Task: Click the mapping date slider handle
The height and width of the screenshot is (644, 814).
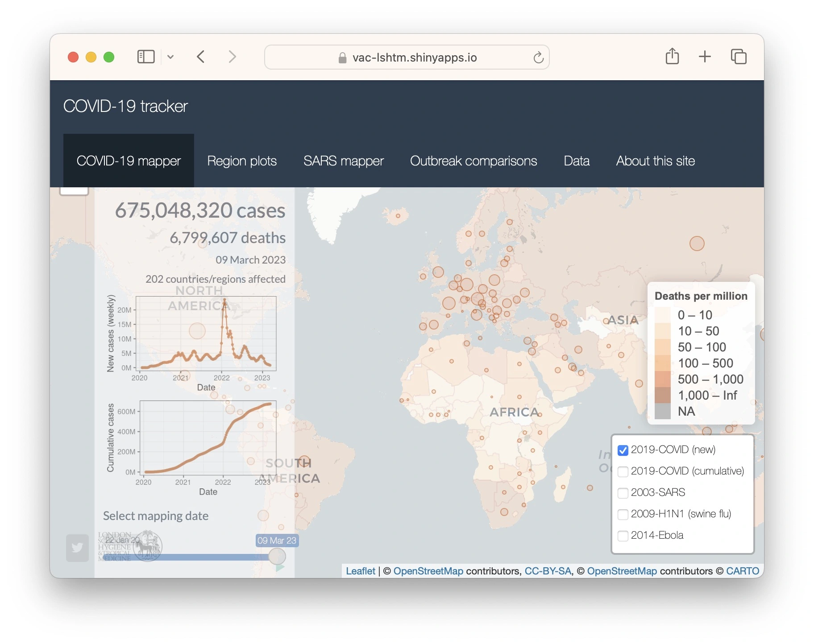Action: tap(277, 557)
